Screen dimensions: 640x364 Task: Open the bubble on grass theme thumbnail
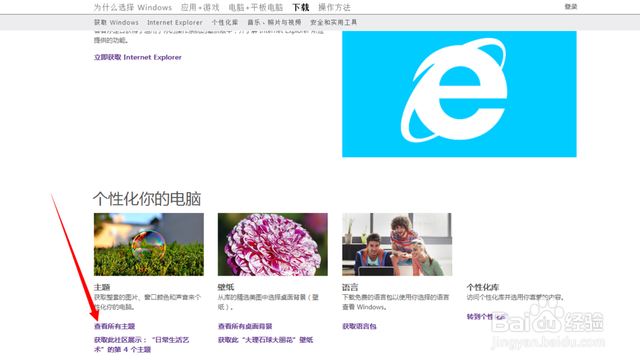pos(148,244)
